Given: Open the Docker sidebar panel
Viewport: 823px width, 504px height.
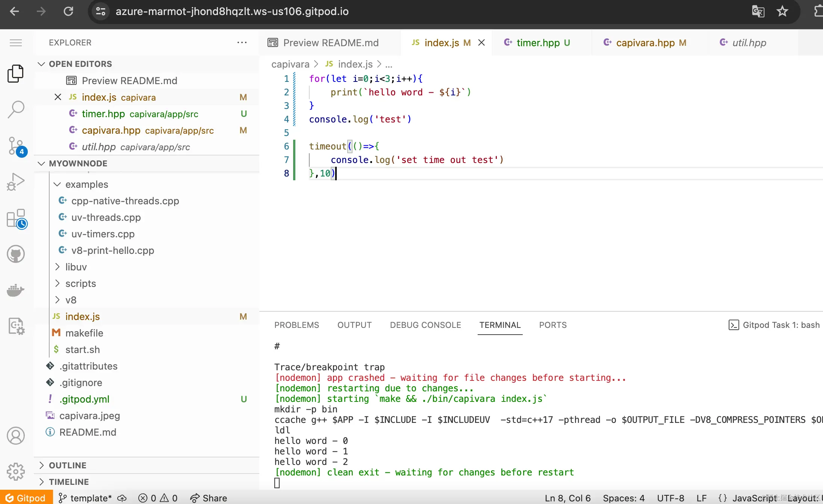Looking at the screenshot, I should (16, 290).
